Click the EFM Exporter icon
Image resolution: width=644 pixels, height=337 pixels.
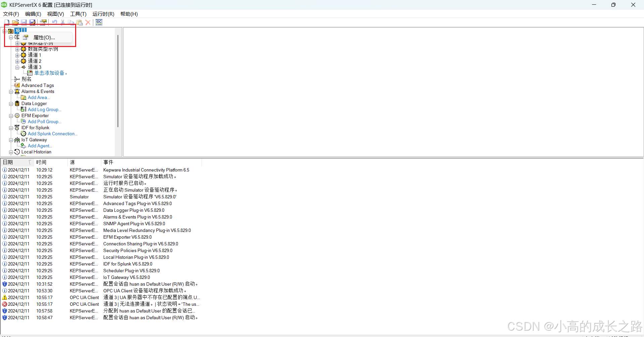tap(17, 115)
